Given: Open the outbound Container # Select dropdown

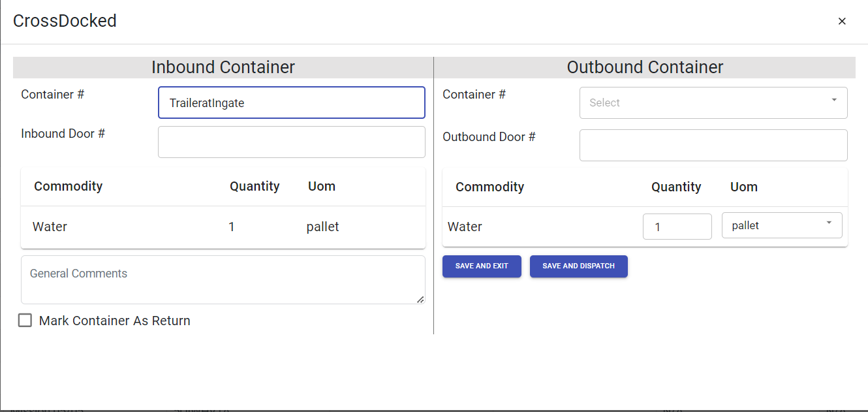Looking at the screenshot, I should pyautogui.click(x=705, y=103).
